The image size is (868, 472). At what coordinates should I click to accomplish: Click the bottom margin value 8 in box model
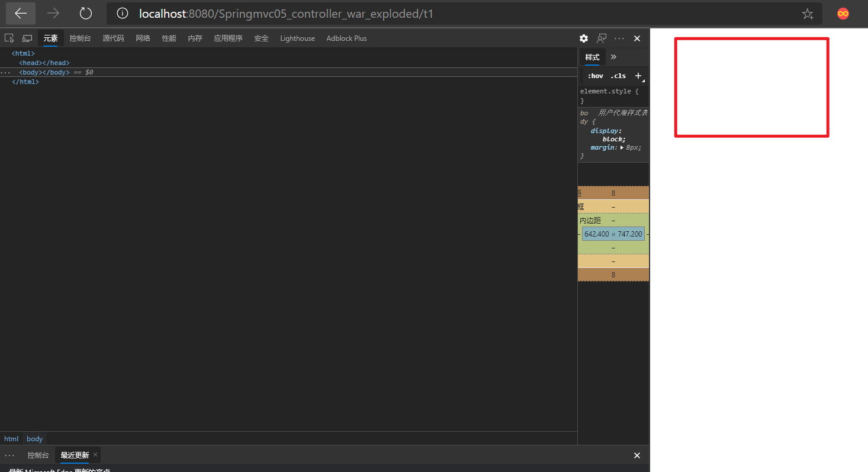coord(613,274)
